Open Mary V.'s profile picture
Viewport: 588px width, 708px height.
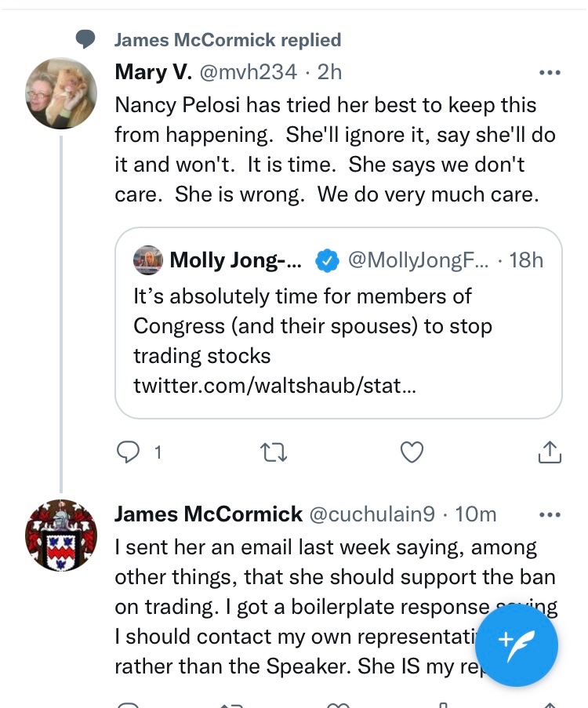61,93
